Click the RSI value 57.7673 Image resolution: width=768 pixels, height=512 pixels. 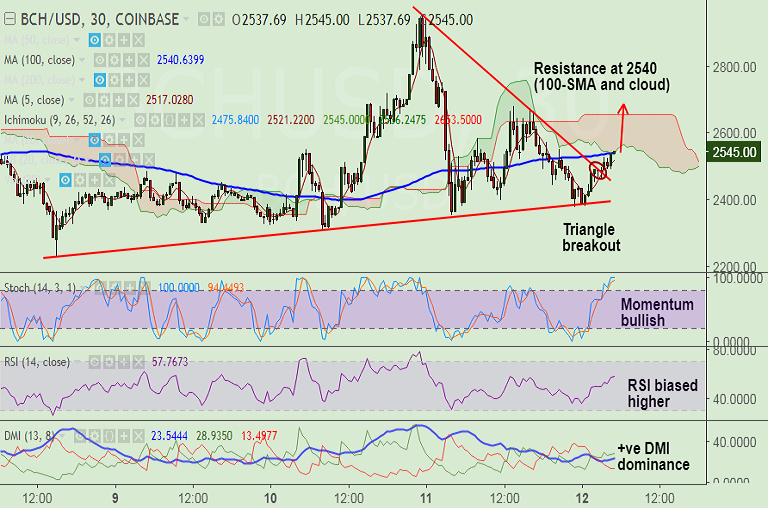tap(170, 362)
